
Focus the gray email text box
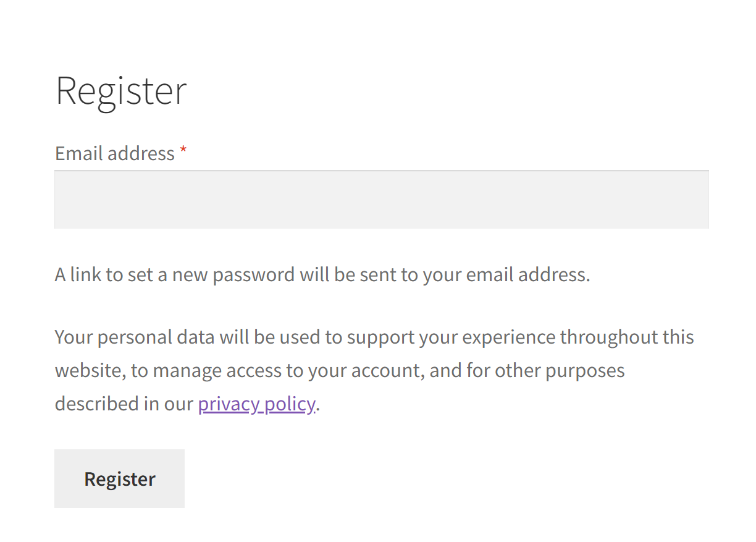click(381, 200)
